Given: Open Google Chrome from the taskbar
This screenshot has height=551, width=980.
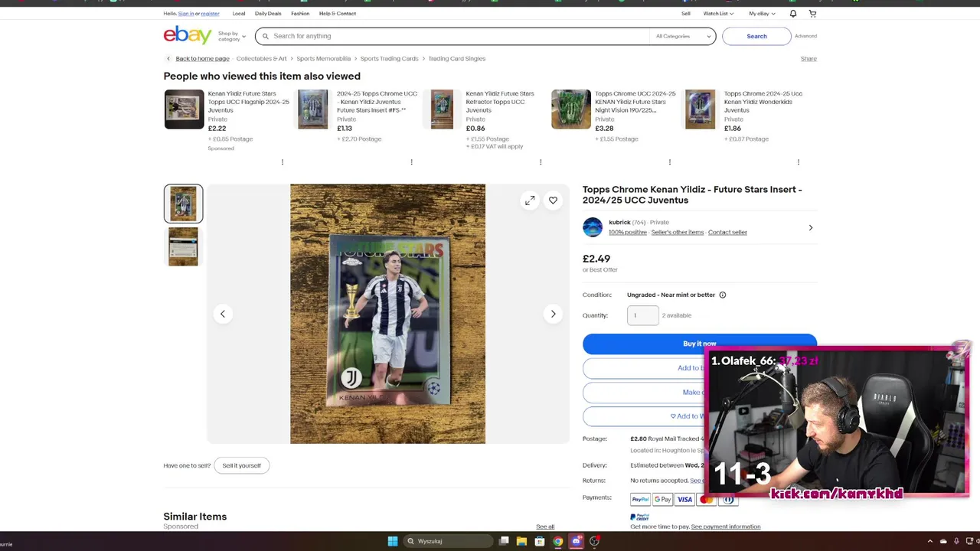Looking at the screenshot, I should click(x=558, y=541).
